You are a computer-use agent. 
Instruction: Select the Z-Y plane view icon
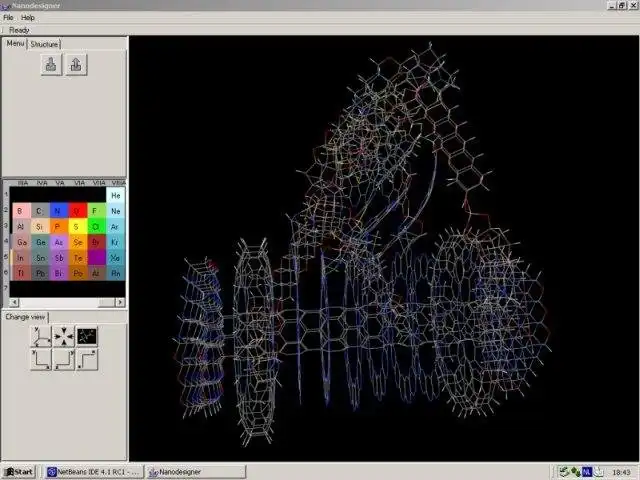point(64,360)
